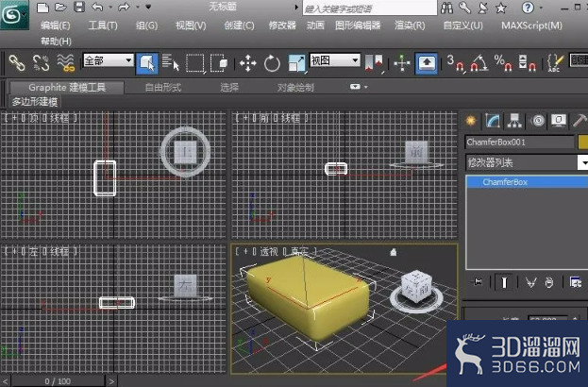
Task: Open Select by Name tool
Action: (171, 62)
